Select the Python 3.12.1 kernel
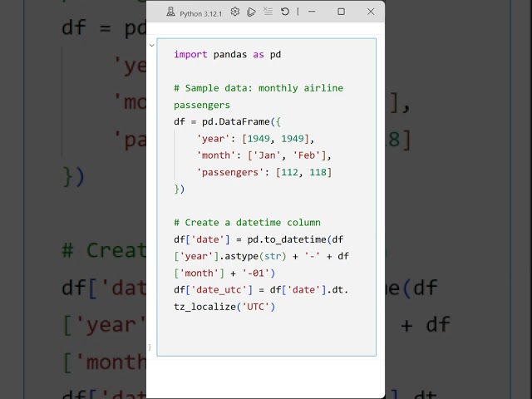The image size is (532, 399). point(200,13)
